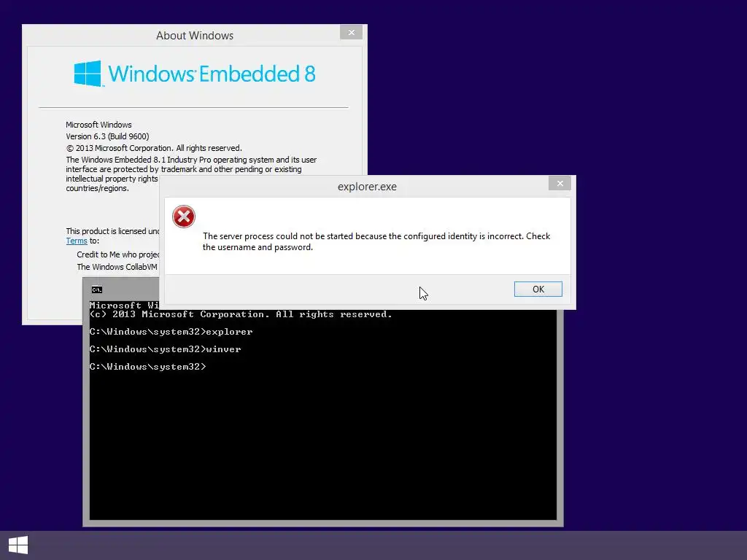The height and width of the screenshot is (560, 747).
Task: Click the "Credit to Me who proje" line
Action: point(118,254)
